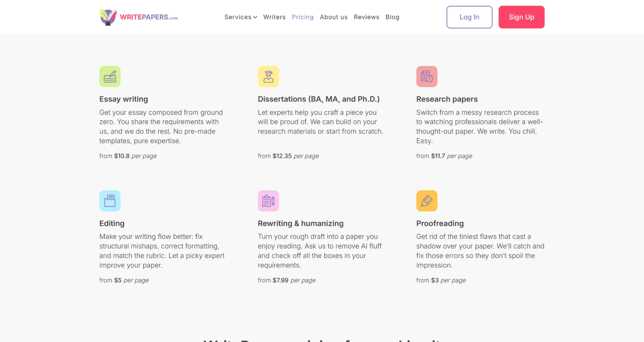Screen dimensions: 644x342
Task: Go to the Pricing page
Action: pyautogui.click(x=303, y=17)
